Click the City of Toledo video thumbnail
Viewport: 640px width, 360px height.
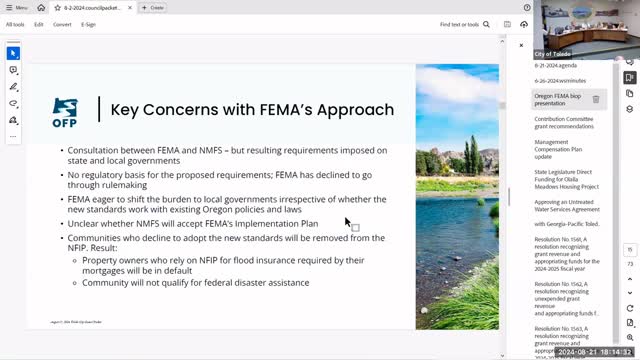pyautogui.click(x=587, y=30)
